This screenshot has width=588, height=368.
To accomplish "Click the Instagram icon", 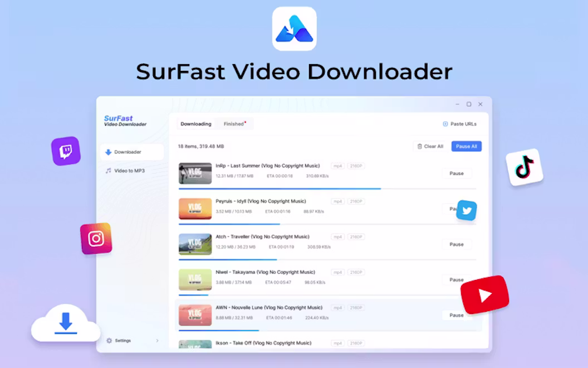I will pyautogui.click(x=96, y=239).
